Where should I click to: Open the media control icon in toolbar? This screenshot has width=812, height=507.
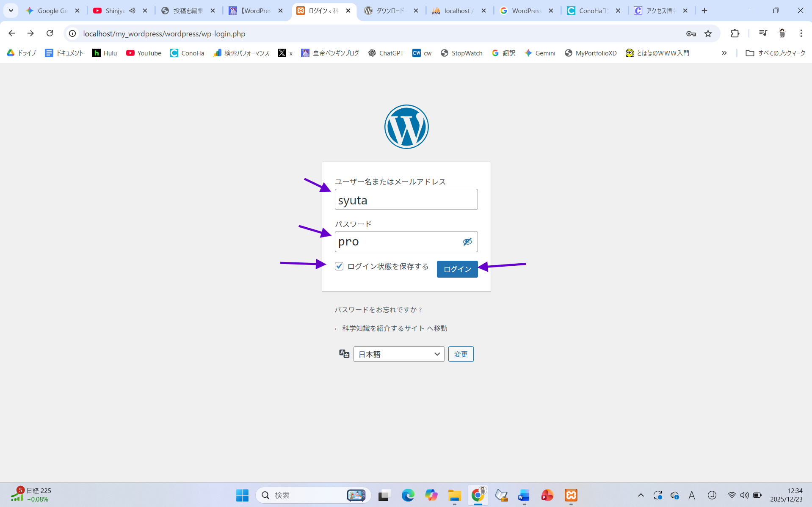(x=763, y=33)
